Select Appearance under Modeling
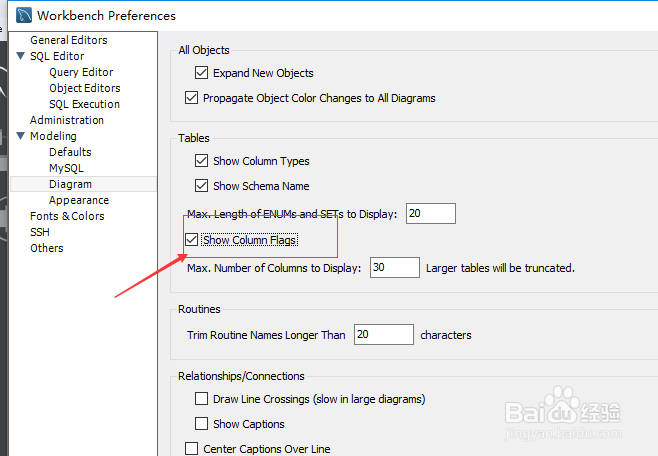 (79, 200)
